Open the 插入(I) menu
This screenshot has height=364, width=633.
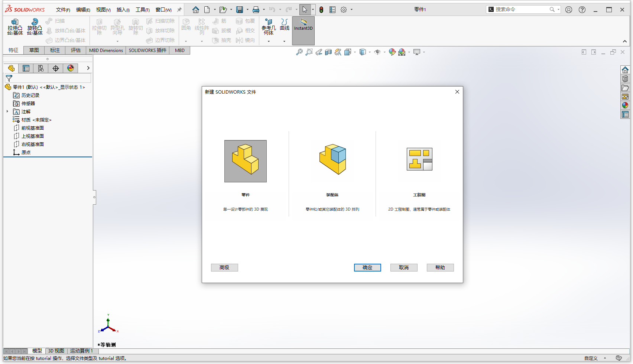(x=123, y=10)
